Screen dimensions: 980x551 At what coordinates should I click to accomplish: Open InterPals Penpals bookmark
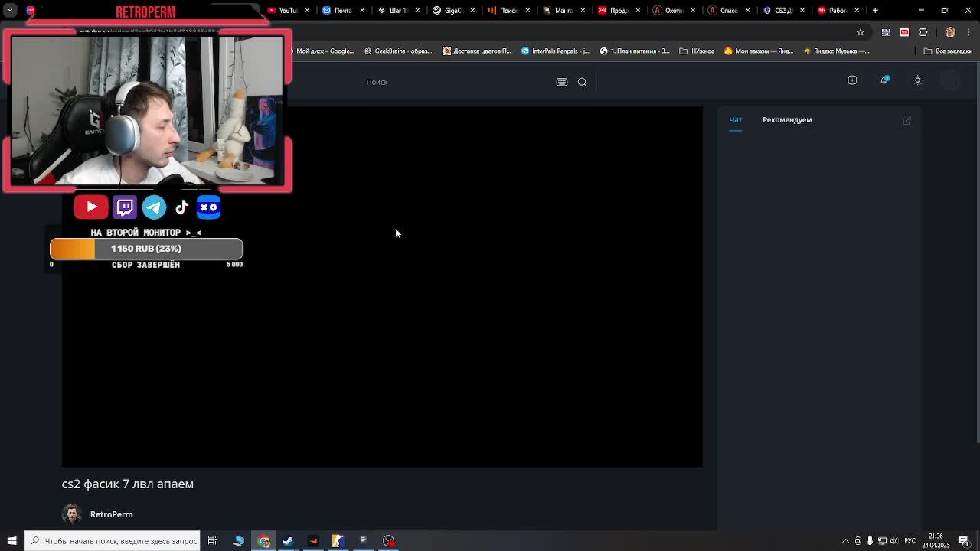pyautogui.click(x=555, y=51)
